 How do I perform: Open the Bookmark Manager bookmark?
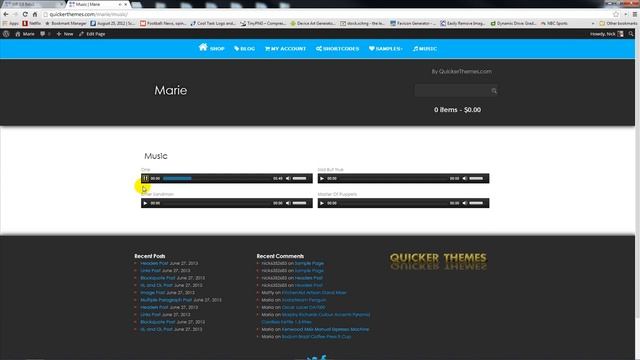(x=66, y=23)
